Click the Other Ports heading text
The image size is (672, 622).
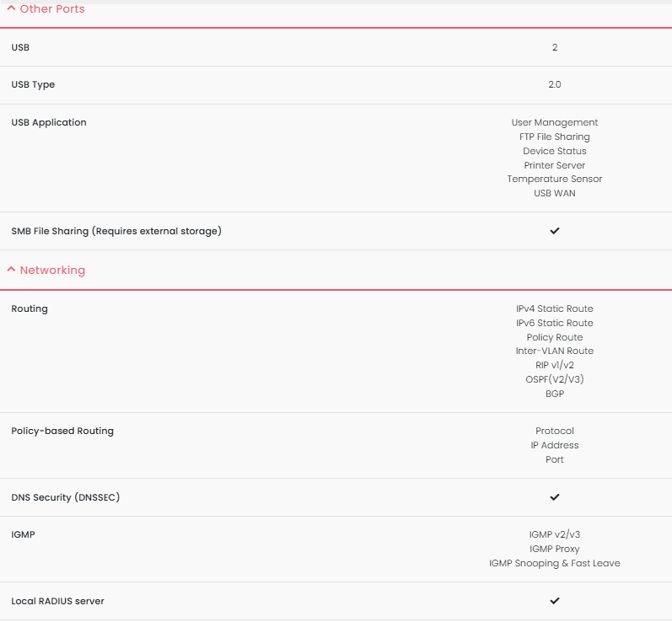click(52, 8)
